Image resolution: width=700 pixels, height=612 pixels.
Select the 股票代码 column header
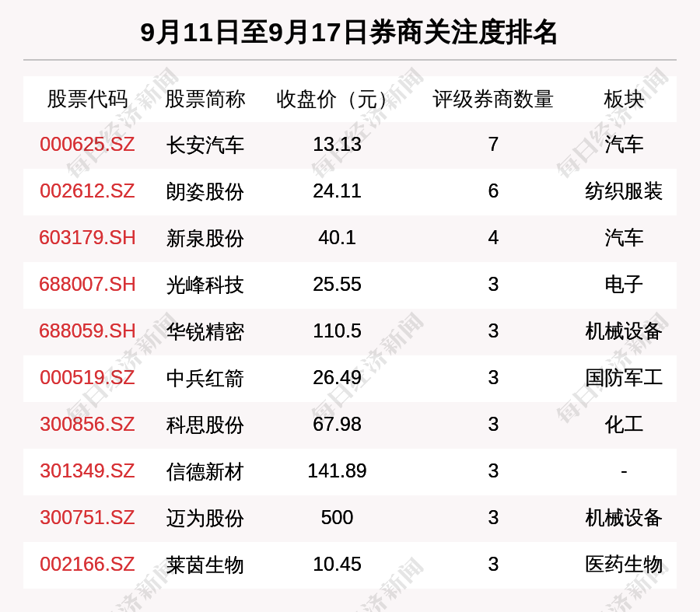[x=87, y=99]
